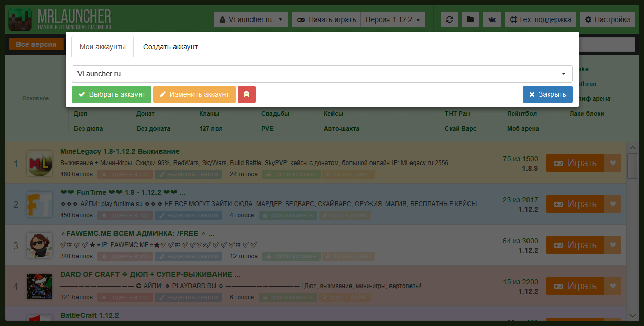Click Все версии filter tab
This screenshot has width=644, height=326.
pyautogui.click(x=36, y=44)
